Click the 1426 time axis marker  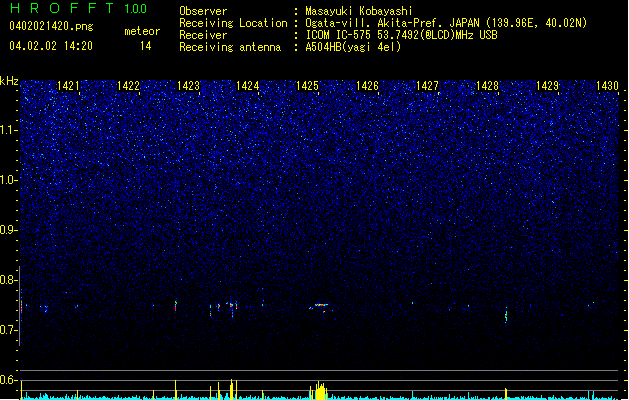coord(367,86)
